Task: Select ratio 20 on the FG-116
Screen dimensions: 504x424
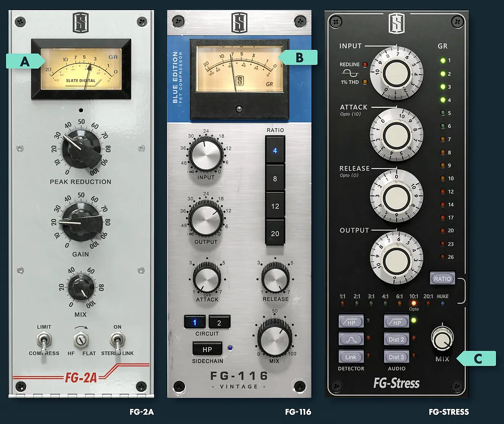Action: [275, 234]
